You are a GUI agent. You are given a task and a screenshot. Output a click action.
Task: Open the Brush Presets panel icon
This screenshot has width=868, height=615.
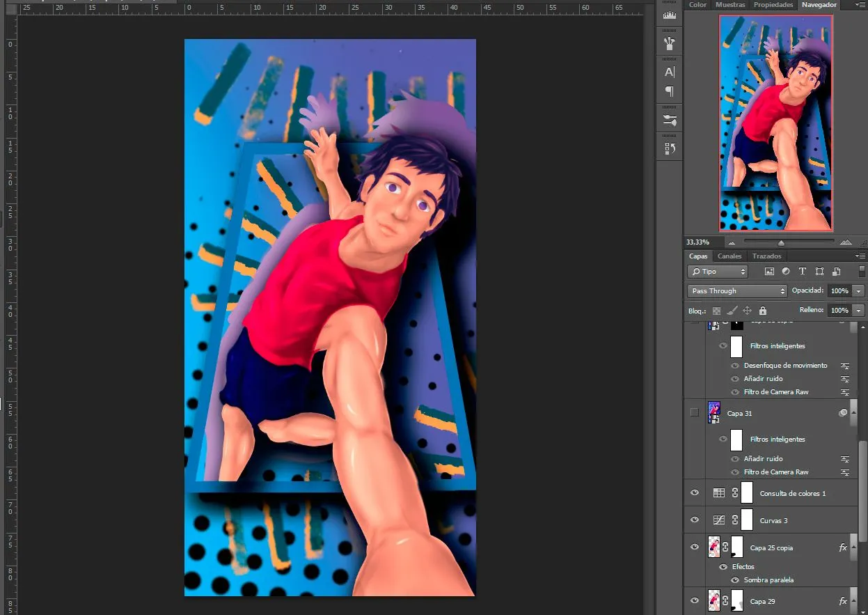coord(670,43)
